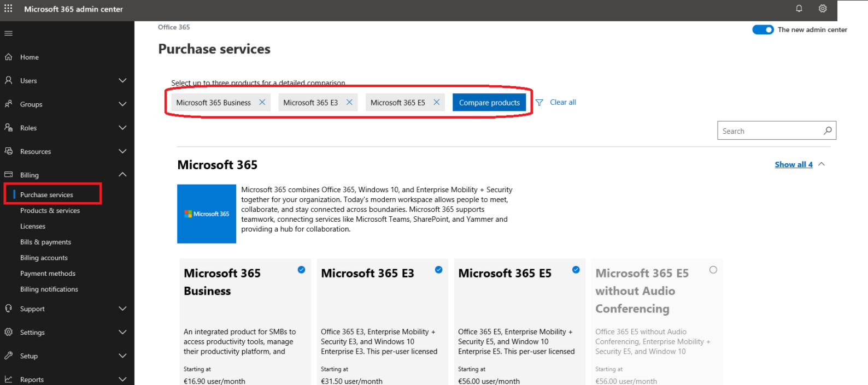
Task: Expand the Roles menu chevron
Action: [122, 127]
